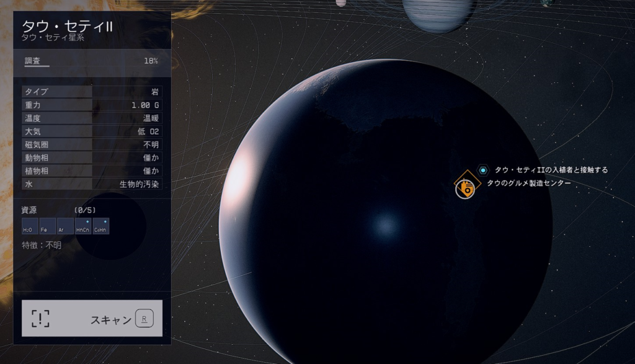
Task: Select the タイプ 岩 row
Action: [92, 92]
